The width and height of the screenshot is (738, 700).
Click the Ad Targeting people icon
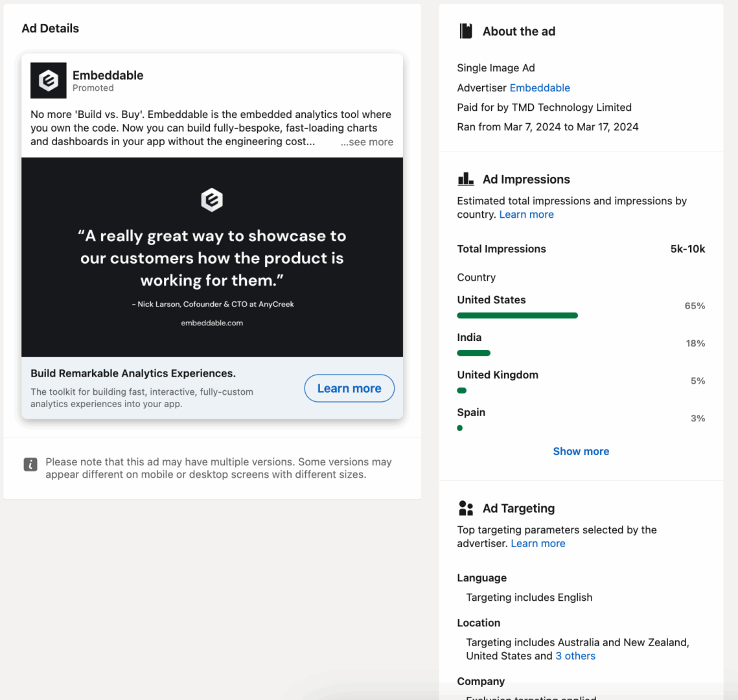click(x=466, y=508)
